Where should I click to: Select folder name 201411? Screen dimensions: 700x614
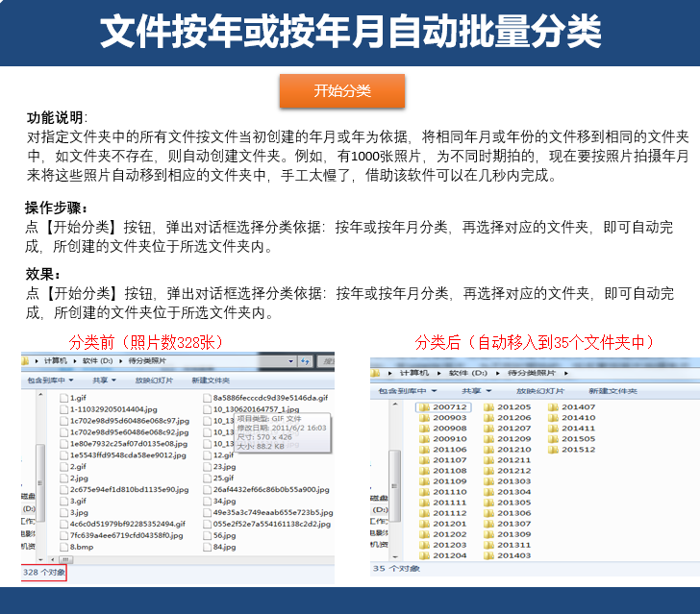(578, 429)
